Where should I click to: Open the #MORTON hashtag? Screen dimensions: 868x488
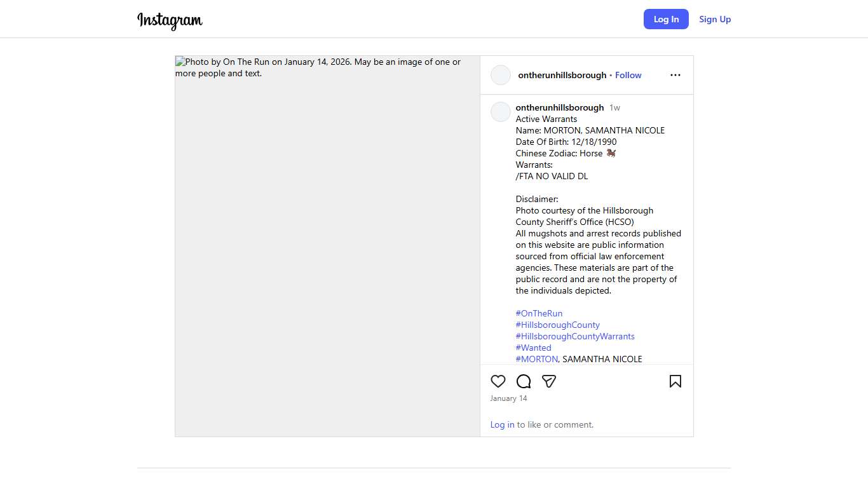537,359
